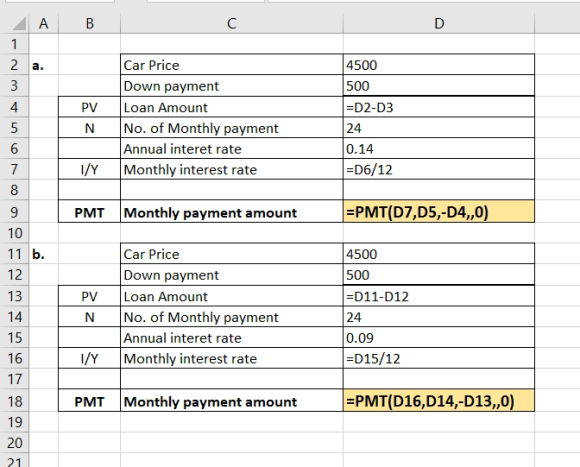Select bold PMT cell in row 9
The image size is (580, 467).
pos(90,212)
